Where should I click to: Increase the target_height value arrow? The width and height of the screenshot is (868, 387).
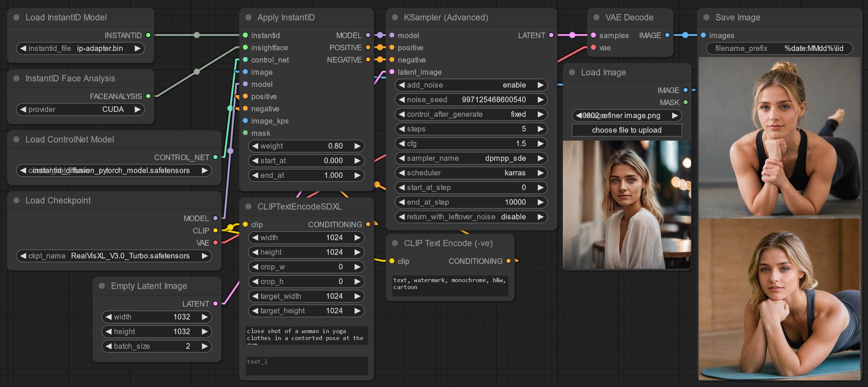coord(357,311)
